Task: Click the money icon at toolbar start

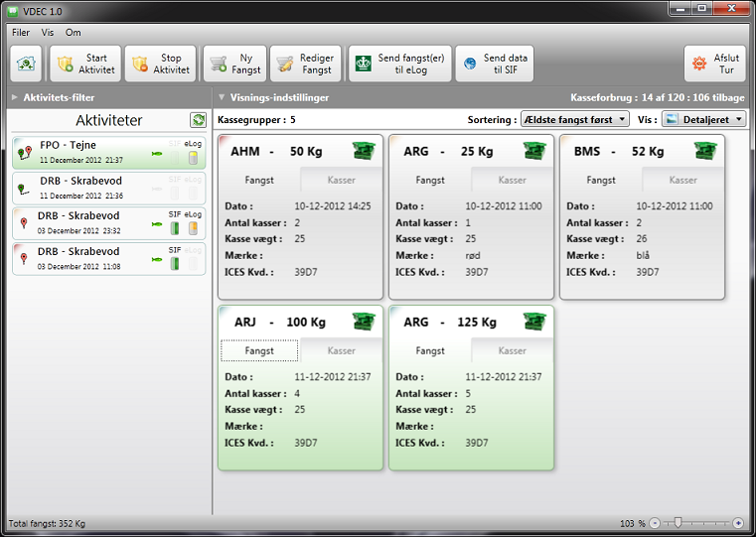Action: (x=26, y=65)
